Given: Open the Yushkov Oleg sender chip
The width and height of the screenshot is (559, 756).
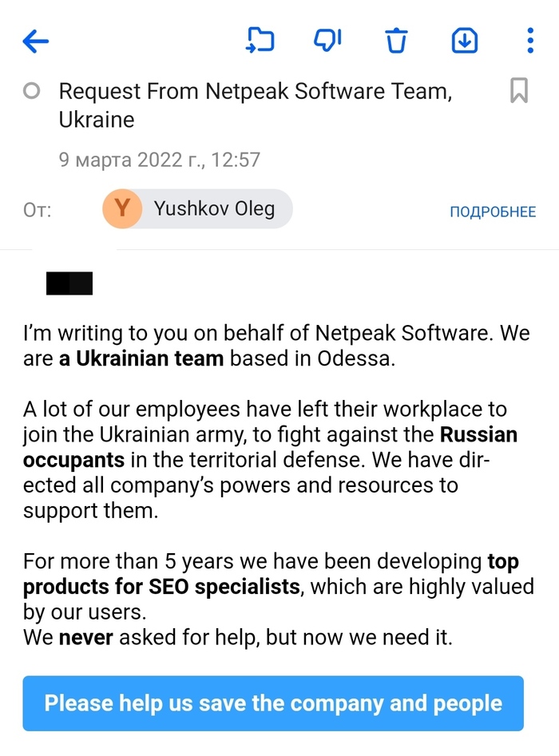Looking at the screenshot, I should (213, 209).
